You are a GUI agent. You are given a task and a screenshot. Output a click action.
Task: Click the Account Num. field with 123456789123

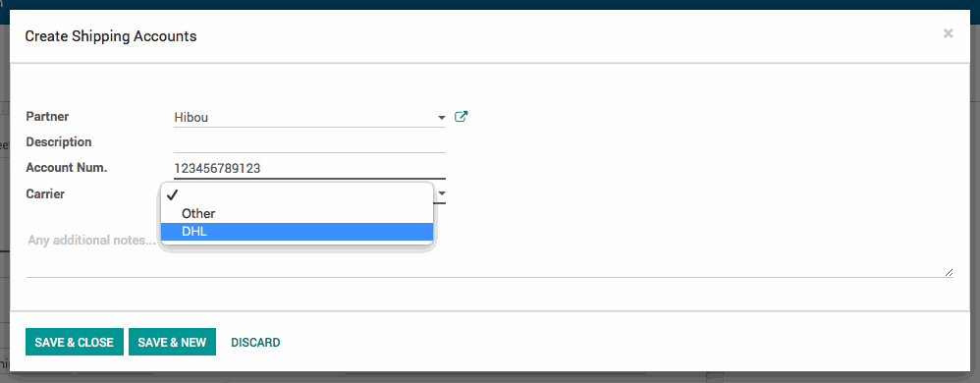tap(309, 168)
